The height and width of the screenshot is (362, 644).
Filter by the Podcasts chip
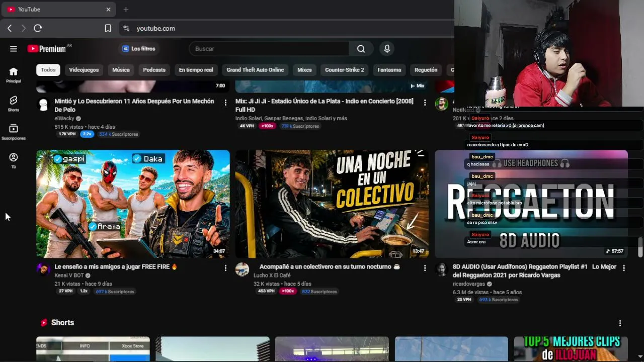(x=154, y=70)
